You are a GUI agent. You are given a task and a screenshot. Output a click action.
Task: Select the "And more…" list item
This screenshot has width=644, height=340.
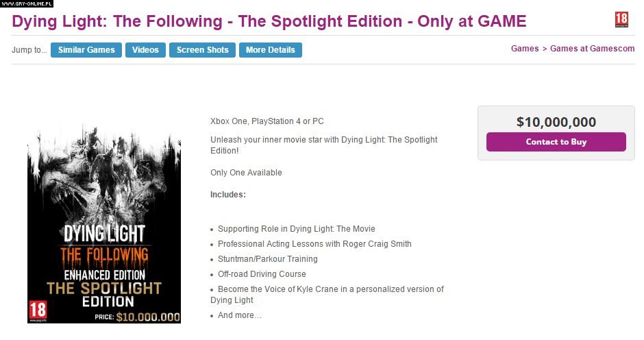coord(240,315)
